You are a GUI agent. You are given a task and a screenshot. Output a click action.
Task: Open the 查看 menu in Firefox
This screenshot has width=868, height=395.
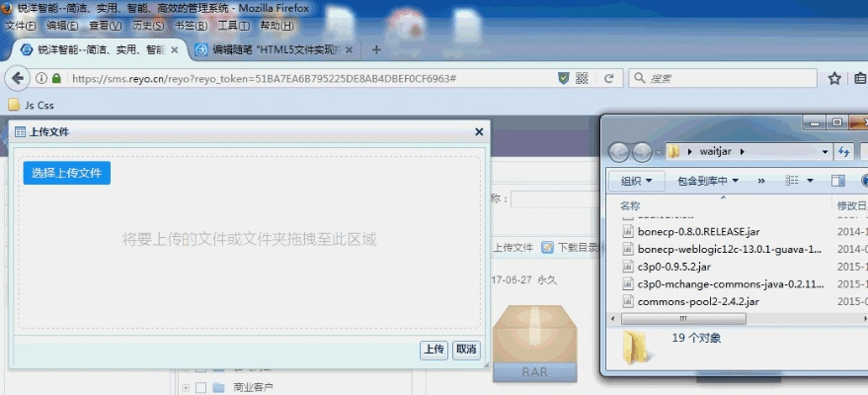tap(106, 26)
